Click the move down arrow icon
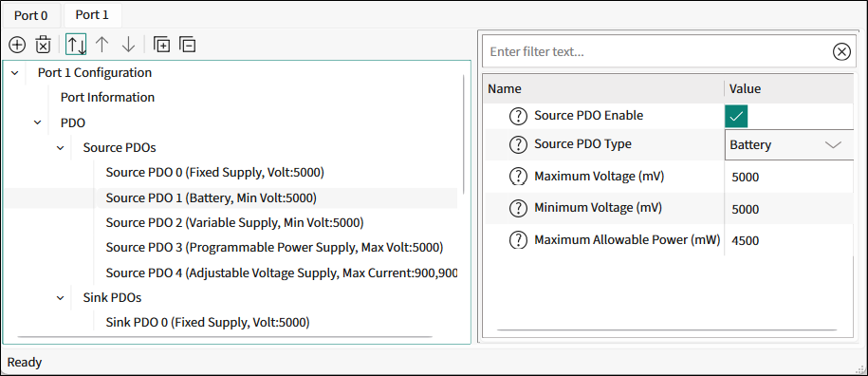 click(128, 45)
